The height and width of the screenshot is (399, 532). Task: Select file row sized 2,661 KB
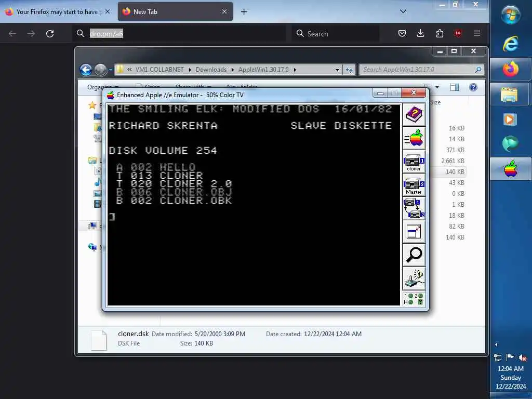[453, 161]
